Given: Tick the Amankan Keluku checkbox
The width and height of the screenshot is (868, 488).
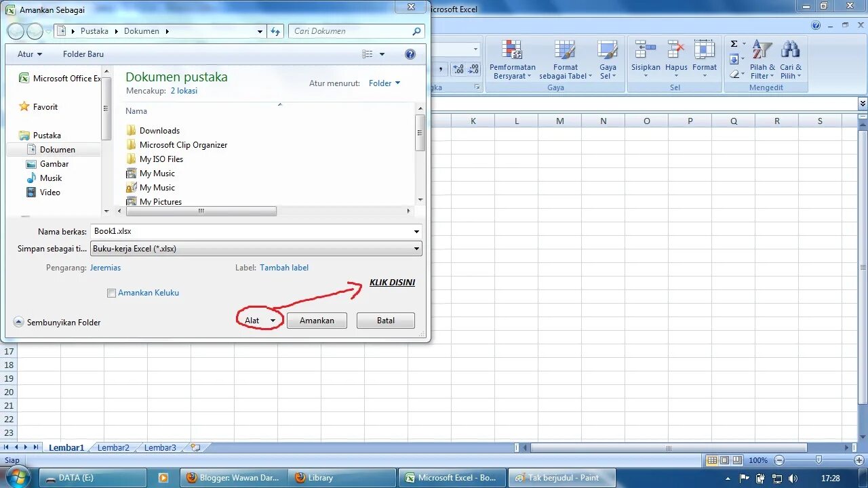Looking at the screenshot, I should [x=111, y=293].
